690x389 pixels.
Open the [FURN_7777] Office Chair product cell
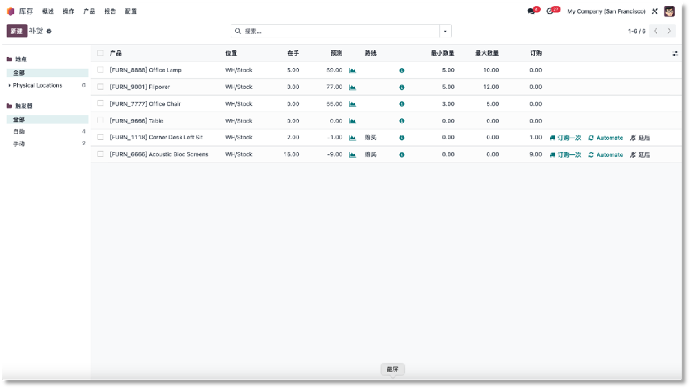145,104
